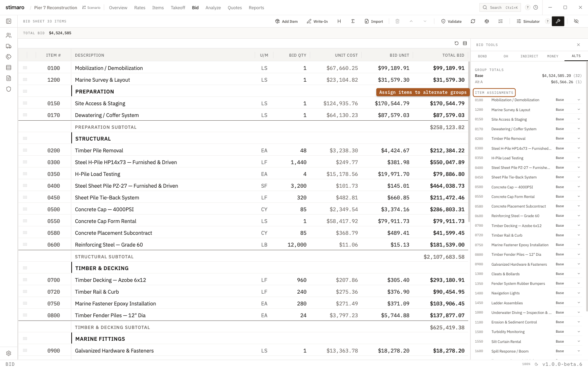Open the tag icon in sidebar
The width and height of the screenshot is (588, 368).
9,57
